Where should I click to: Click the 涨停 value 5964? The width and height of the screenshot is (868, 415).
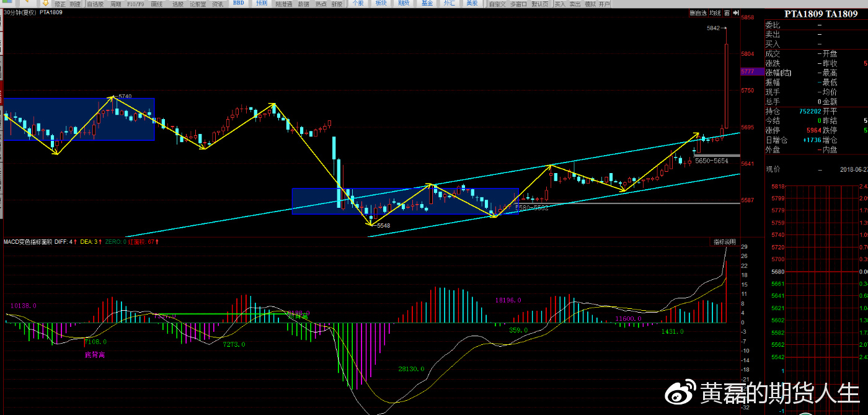point(813,130)
